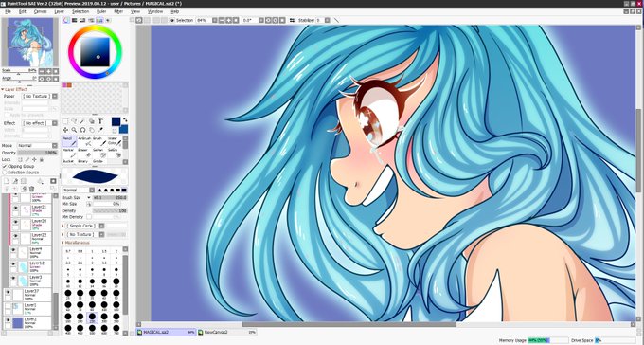644x345 pixels.
Task: Select the Pencil brush tool
Action: click(69, 141)
